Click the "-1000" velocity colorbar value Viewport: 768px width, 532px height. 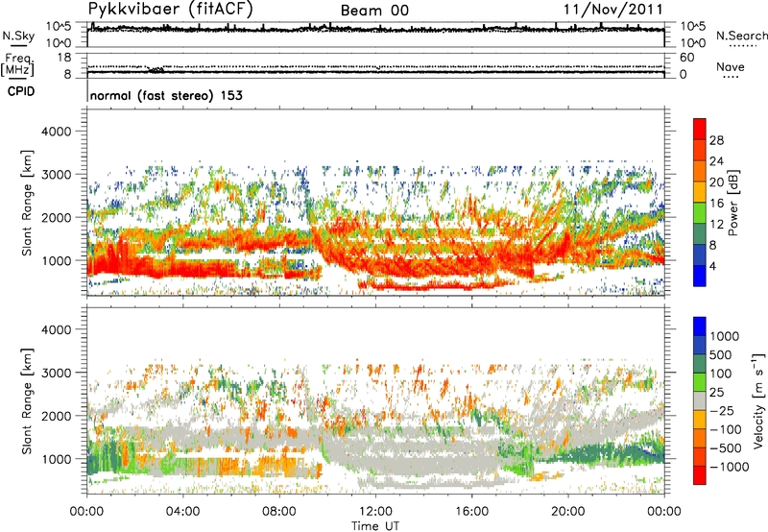pos(729,467)
